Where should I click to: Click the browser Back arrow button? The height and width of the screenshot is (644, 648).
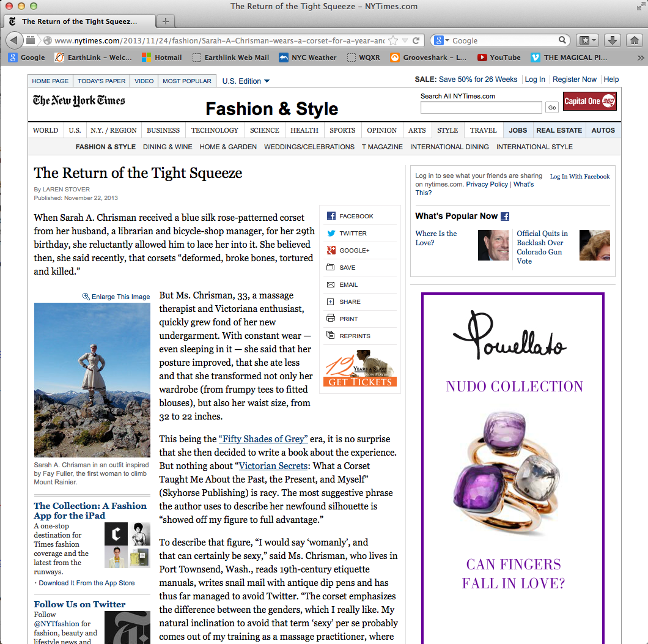point(14,40)
